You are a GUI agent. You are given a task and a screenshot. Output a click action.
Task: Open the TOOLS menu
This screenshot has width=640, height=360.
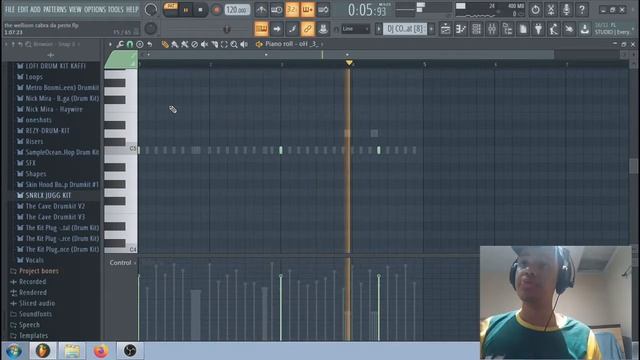[x=115, y=9]
